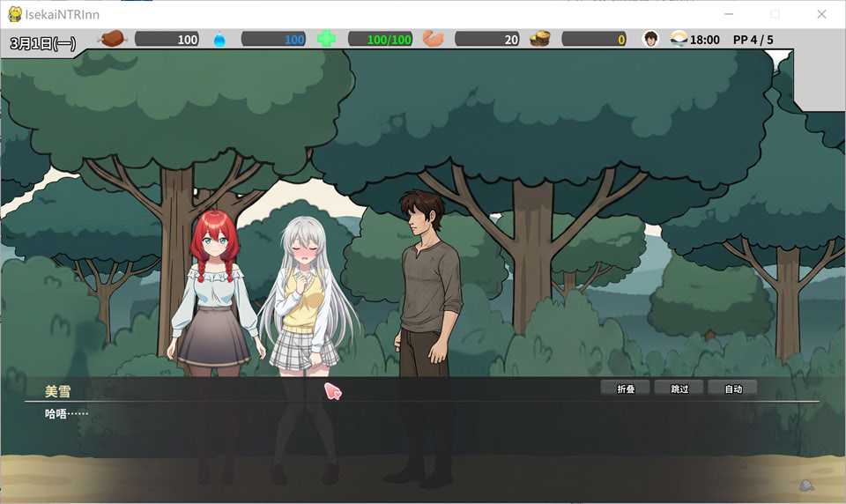This screenshot has height=504, width=846.
Task: Close the IsekaiNTRInn window
Action: (821, 14)
